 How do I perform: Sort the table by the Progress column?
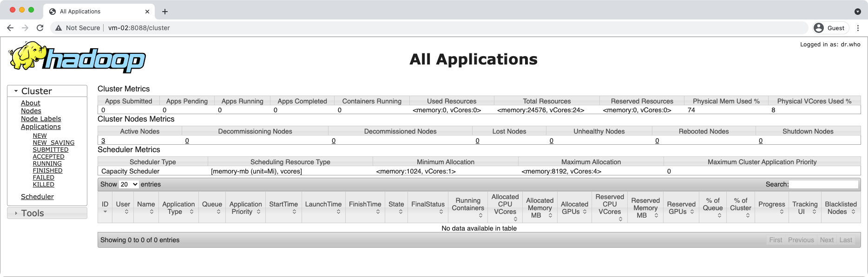tap(771, 207)
